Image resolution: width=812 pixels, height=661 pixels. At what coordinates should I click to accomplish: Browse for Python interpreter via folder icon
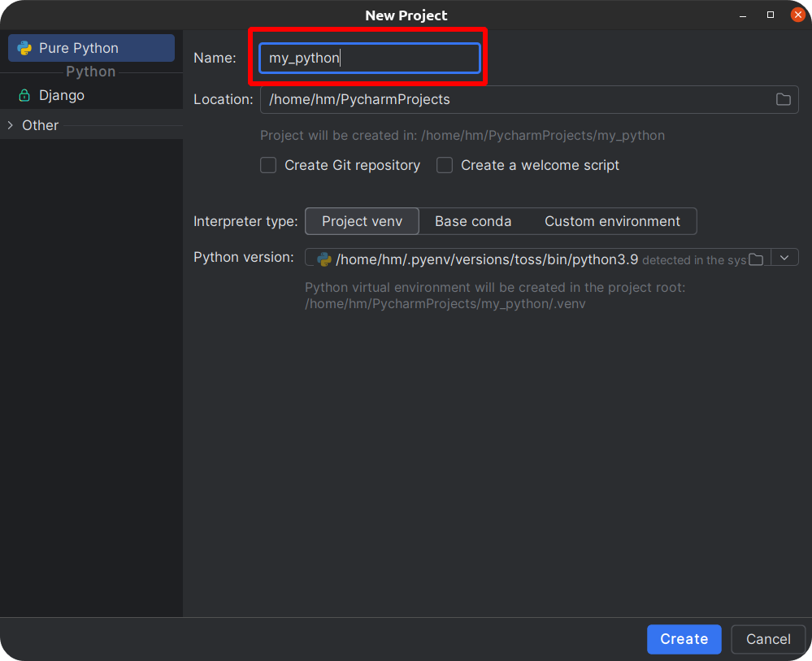756,259
